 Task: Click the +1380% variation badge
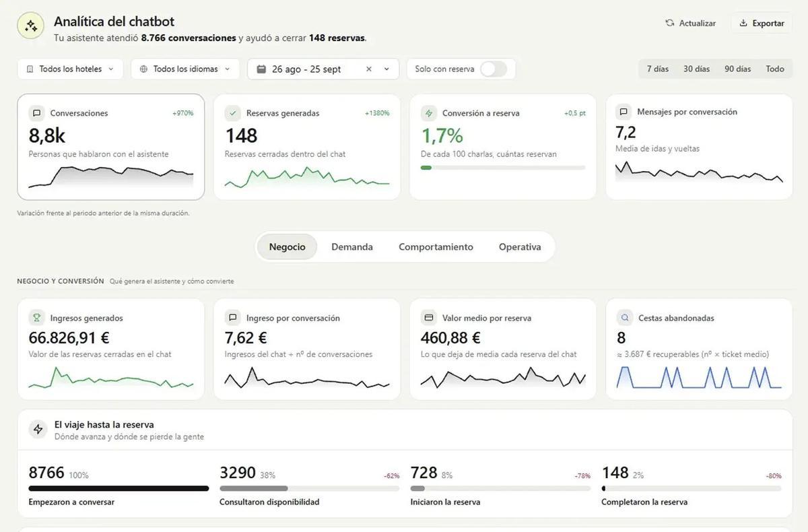pyautogui.click(x=377, y=113)
